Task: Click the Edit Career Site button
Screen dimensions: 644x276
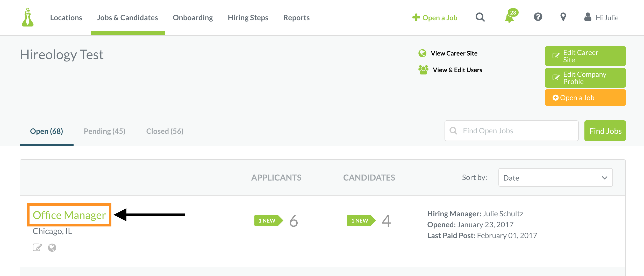Action: coord(585,56)
